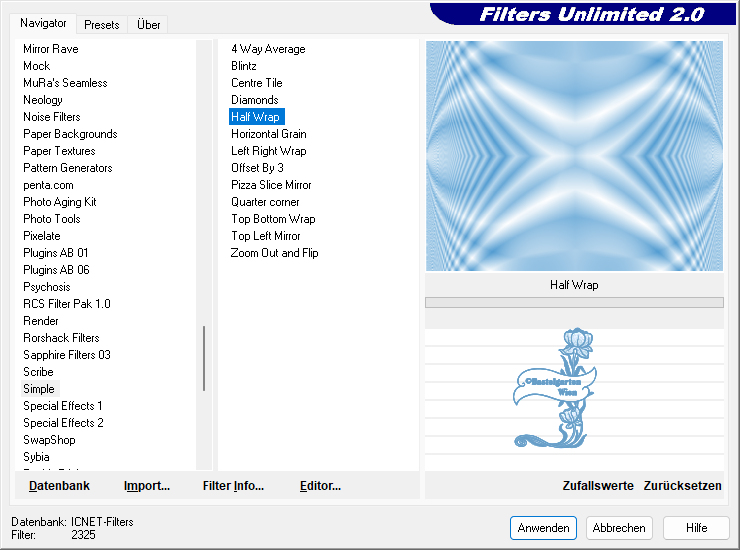Select the Zoom Out and Flip filter
Viewport: 740px width, 550px height.
274,253
